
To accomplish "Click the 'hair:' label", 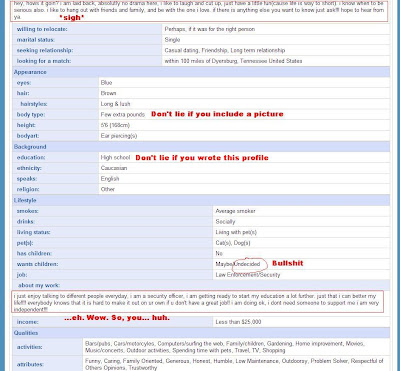I will pos(23,93).
